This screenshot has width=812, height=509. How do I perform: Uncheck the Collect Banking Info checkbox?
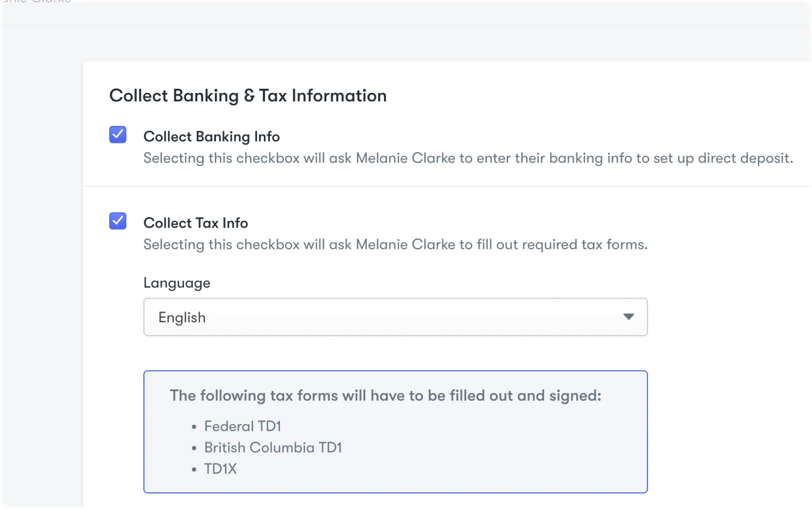pos(118,135)
